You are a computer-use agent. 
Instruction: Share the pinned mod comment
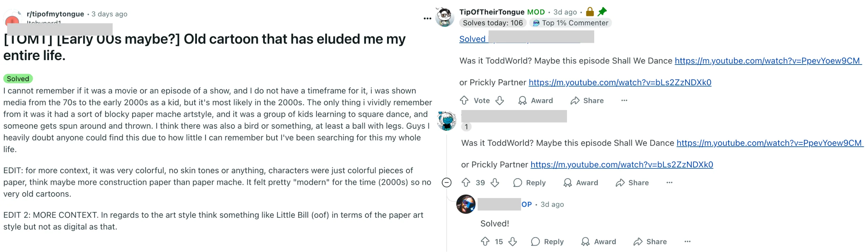[587, 101]
